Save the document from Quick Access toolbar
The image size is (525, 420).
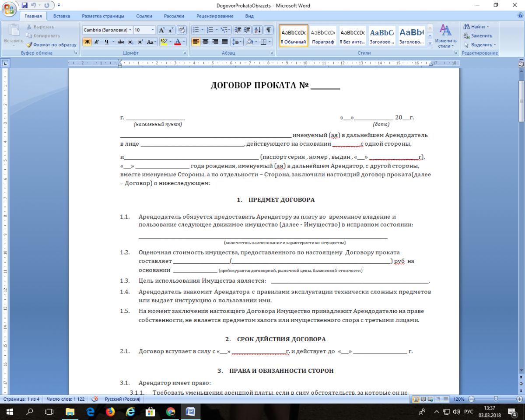[24, 5]
